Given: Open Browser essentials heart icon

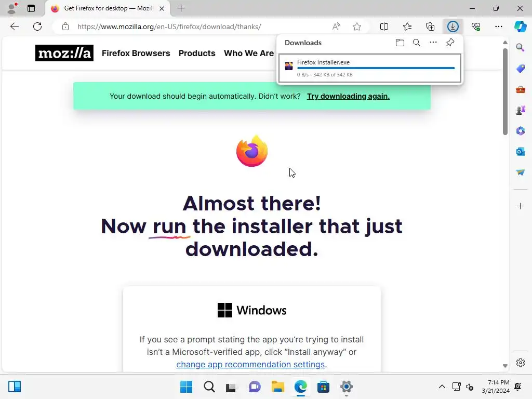Looking at the screenshot, I should [476, 26].
